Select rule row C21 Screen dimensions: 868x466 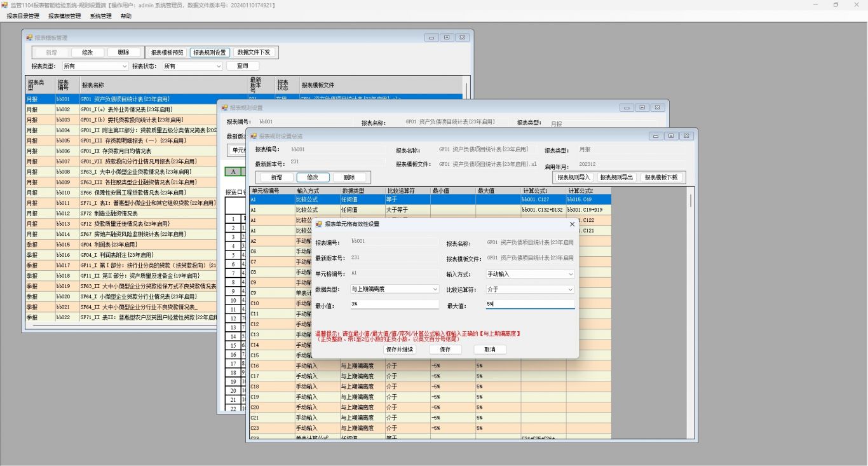[x=430, y=418]
